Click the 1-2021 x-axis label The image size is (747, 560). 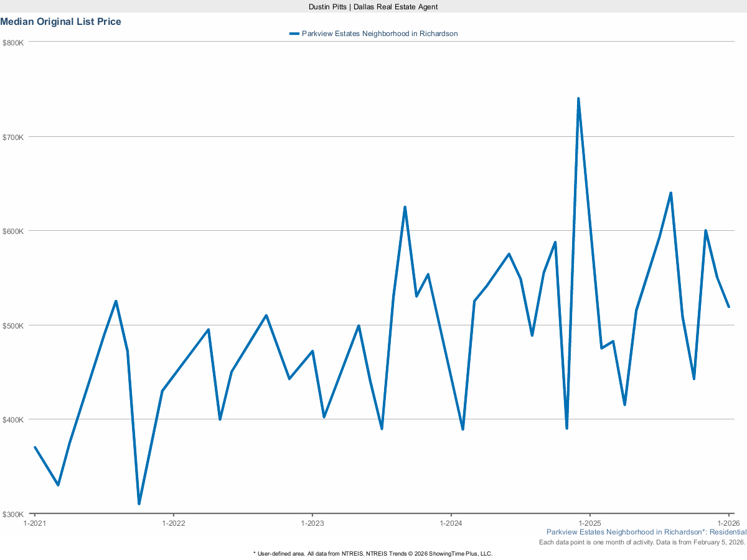coord(34,523)
